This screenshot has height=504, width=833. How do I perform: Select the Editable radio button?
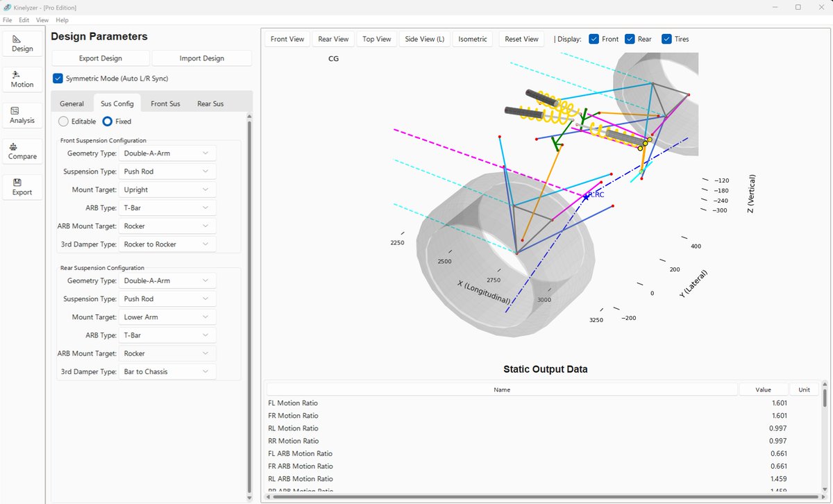pos(64,121)
